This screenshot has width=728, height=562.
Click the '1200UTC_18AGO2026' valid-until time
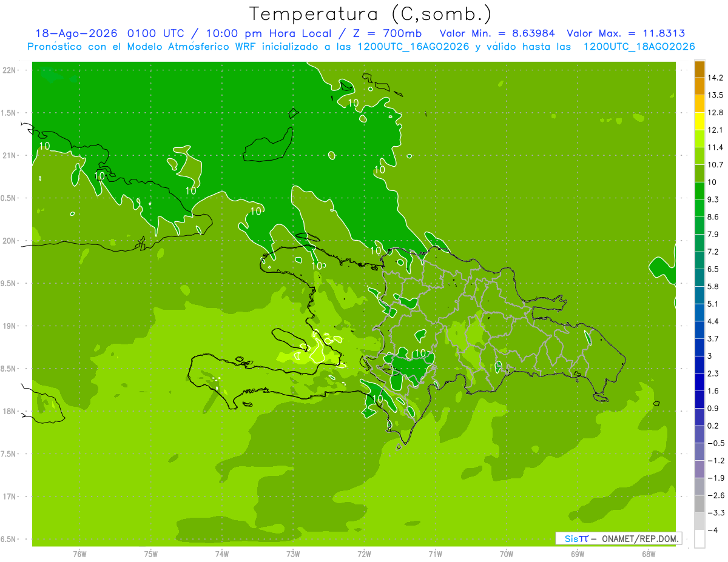coord(639,47)
